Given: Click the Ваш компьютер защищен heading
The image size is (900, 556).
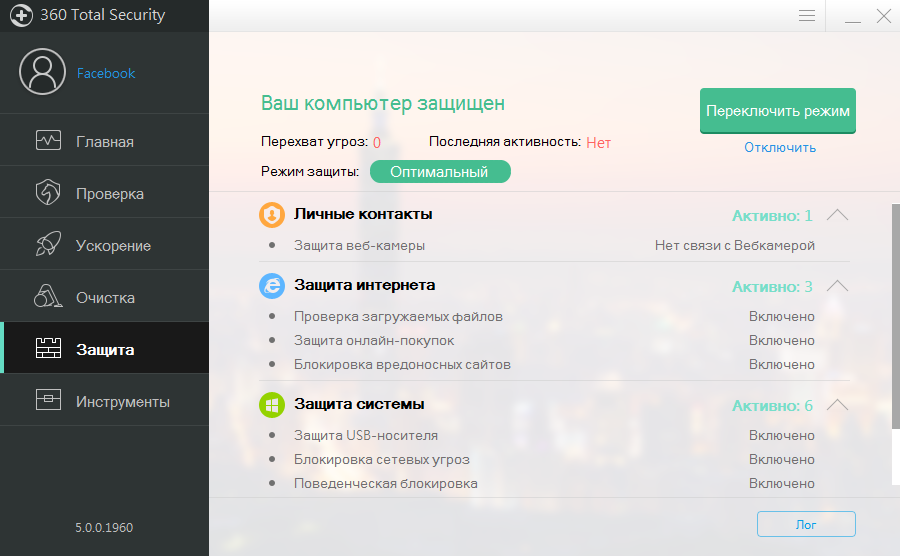Looking at the screenshot, I should pyautogui.click(x=383, y=104).
